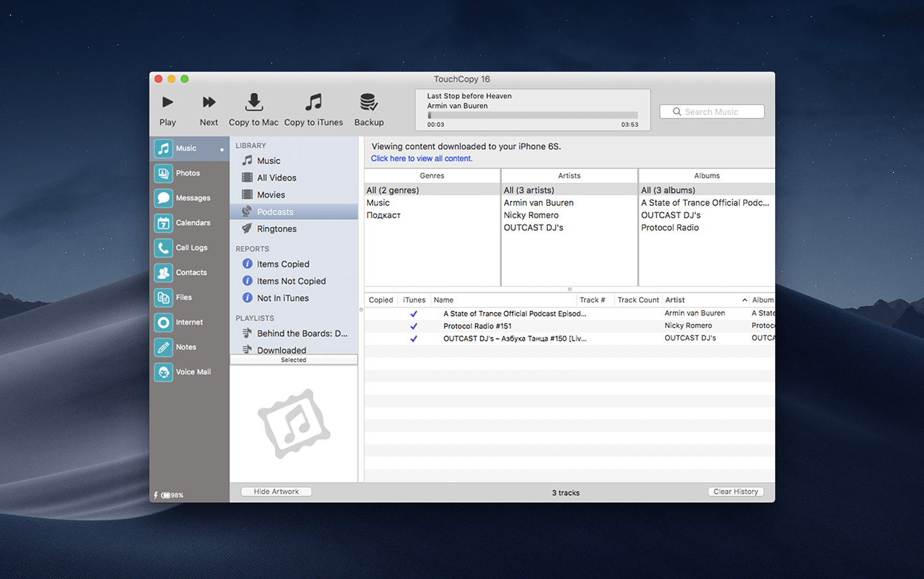The width and height of the screenshot is (924, 579).
Task: Open the Voice Mail section
Action: [193, 372]
